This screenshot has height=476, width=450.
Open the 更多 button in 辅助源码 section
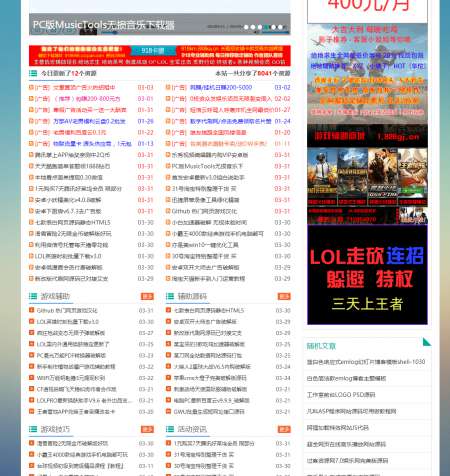(284, 296)
